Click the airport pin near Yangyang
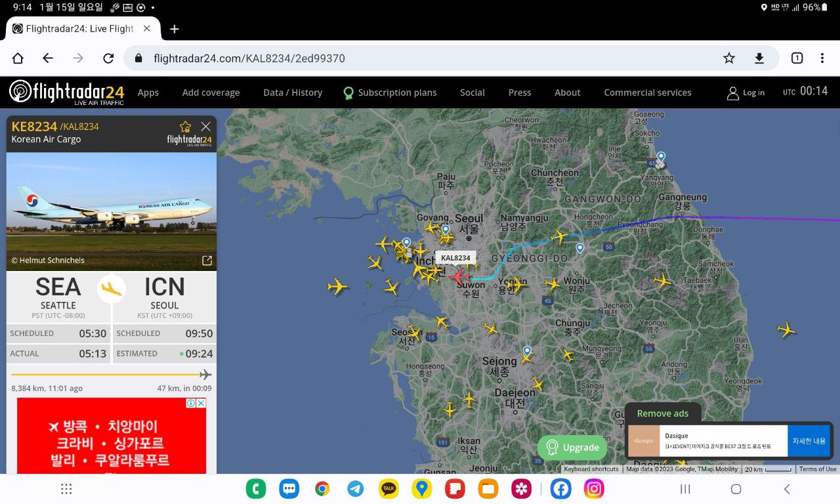Screen dimensions: 840x504 [x=661, y=157]
